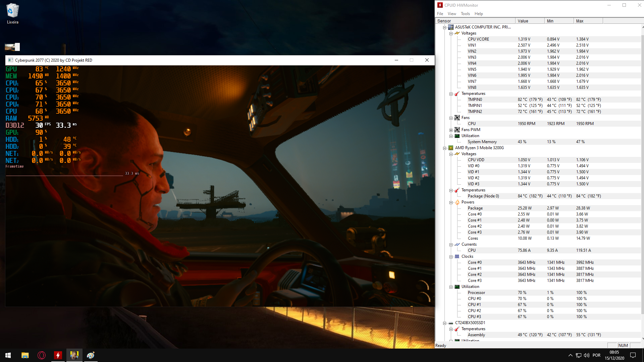Collapse the Fans group

tap(451, 118)
